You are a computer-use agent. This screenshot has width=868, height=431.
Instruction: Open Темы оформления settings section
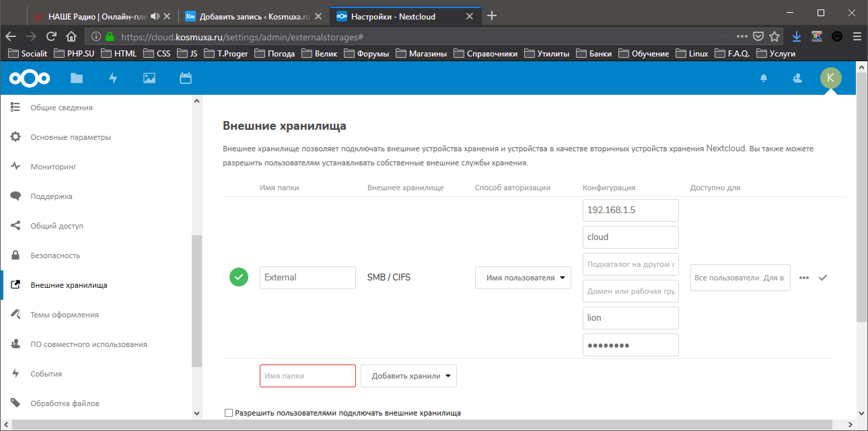65,315
